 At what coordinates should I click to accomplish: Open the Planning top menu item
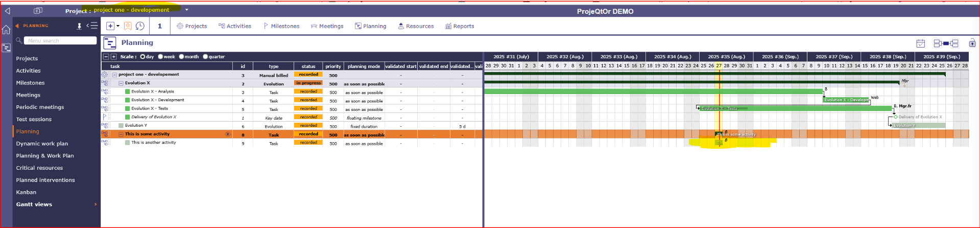pyautogui.click(x=371, y=26)
